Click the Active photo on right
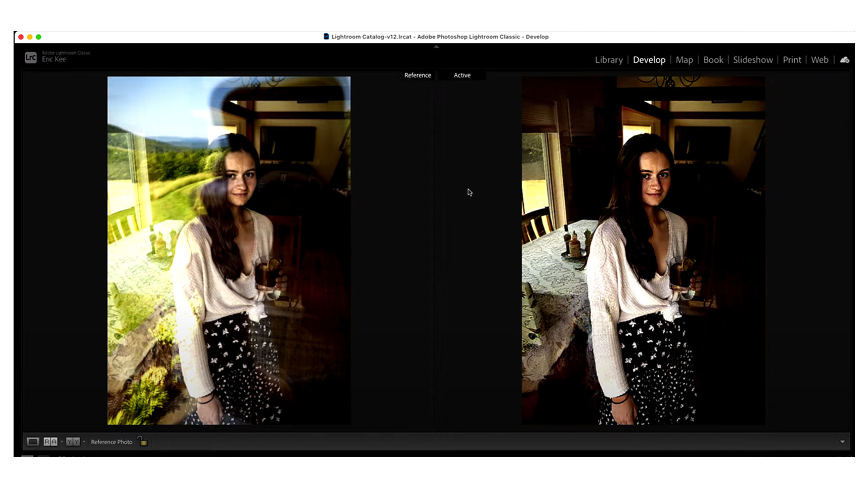Viewport: 868px width, 488px height. (643, 250)
